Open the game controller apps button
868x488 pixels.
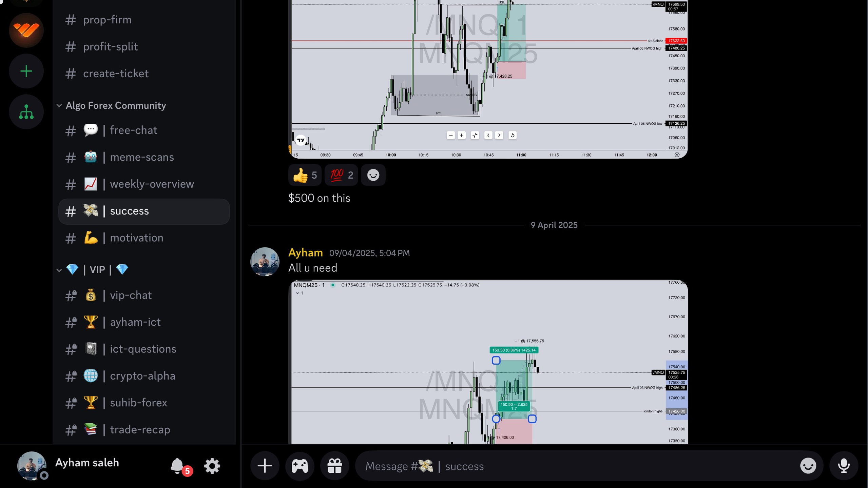pyautogui.click(x=300, y=466)
